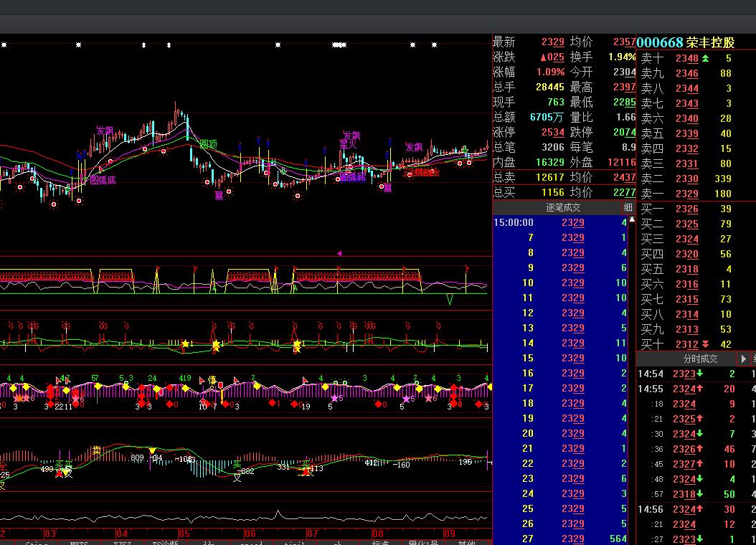The image size is (756, 545).
Task: Select the 卖九 price 2346
Action: 686,73
